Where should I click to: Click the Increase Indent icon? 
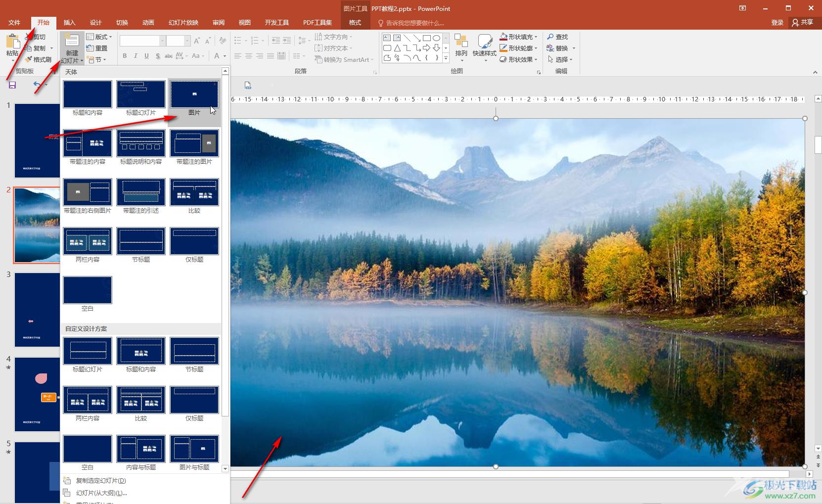(287, 41)
